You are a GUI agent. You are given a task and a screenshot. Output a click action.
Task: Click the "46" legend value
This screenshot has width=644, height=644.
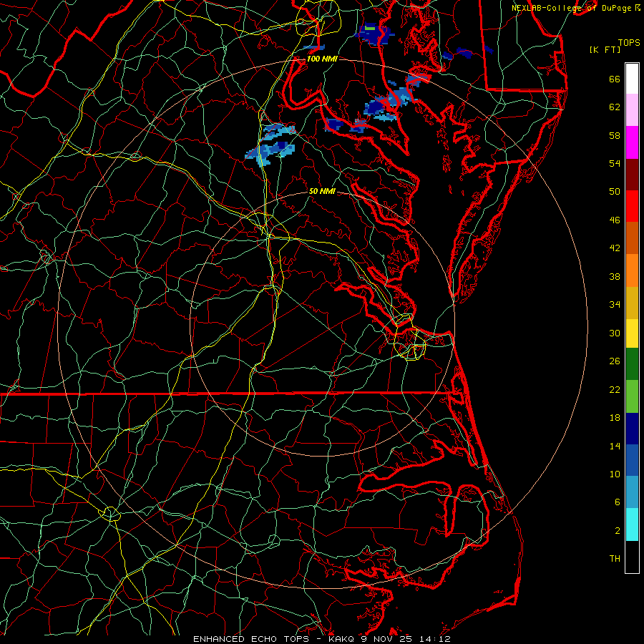615,220
